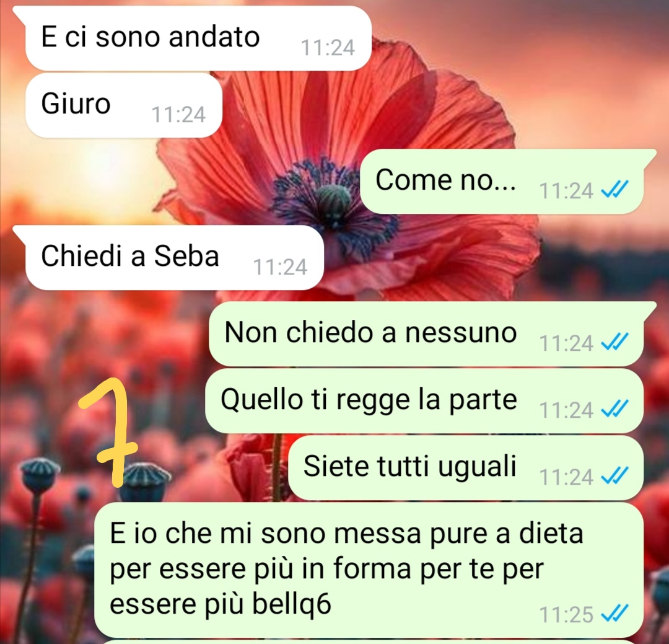This screenshot has height=644, width=669.
Task: Tap the "E ci sono andato" message bubble
Action: coord(198,38)
